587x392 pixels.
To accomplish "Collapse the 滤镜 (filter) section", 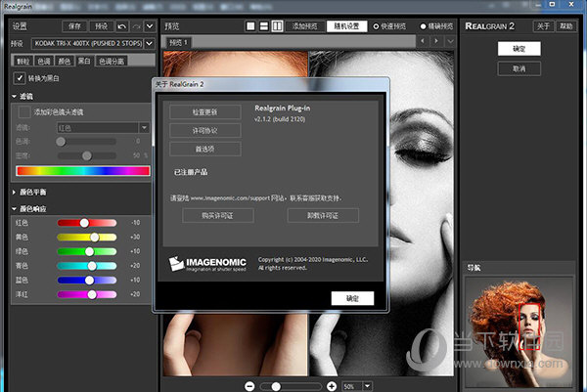I will point(15,97).
